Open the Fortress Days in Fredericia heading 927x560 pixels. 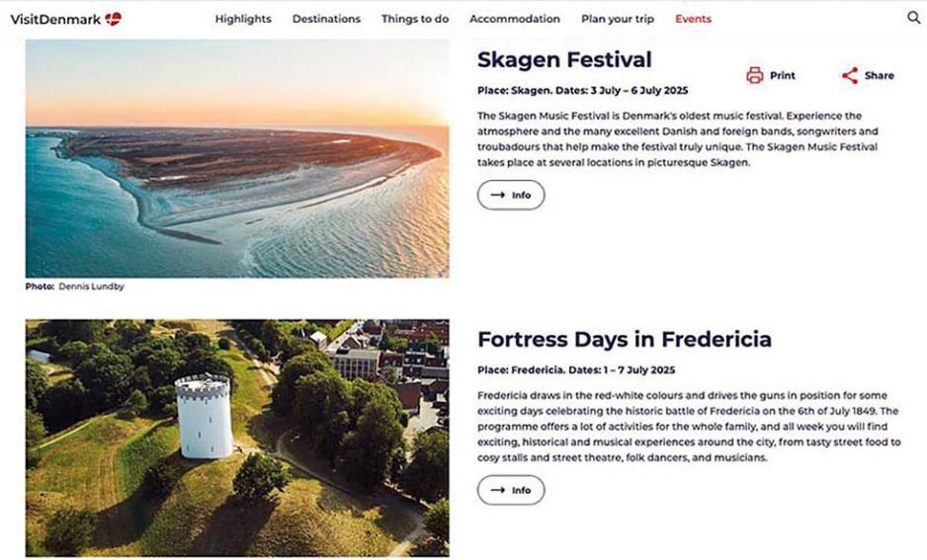pos(625,339)
